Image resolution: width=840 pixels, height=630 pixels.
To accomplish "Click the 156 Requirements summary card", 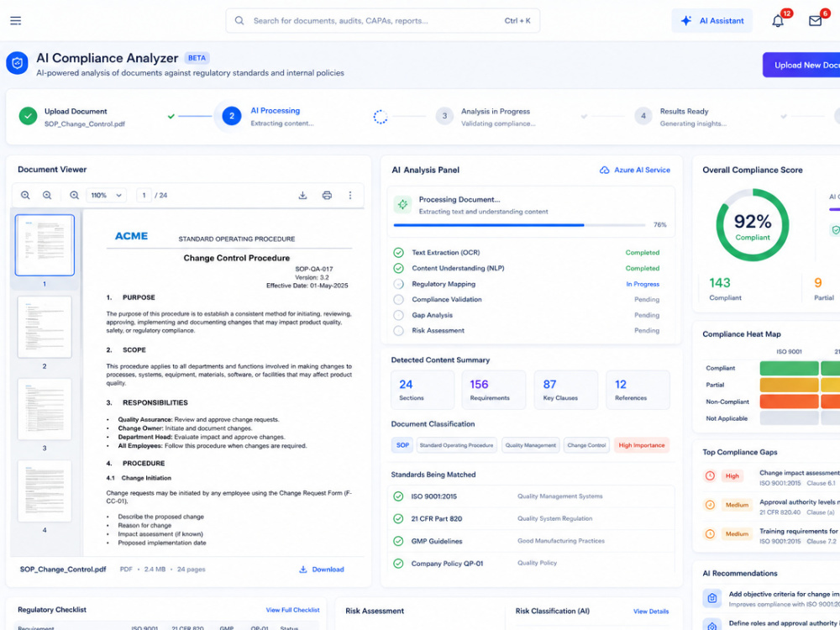I will coord(493,390).
